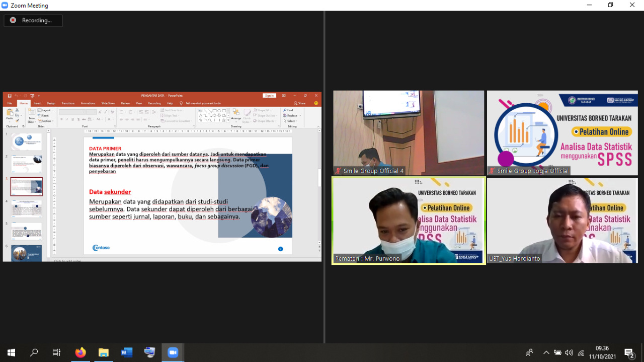Select slide 4 thumbnail in slide panel
The image size is (644, 362).
click(x=27, y=208)
